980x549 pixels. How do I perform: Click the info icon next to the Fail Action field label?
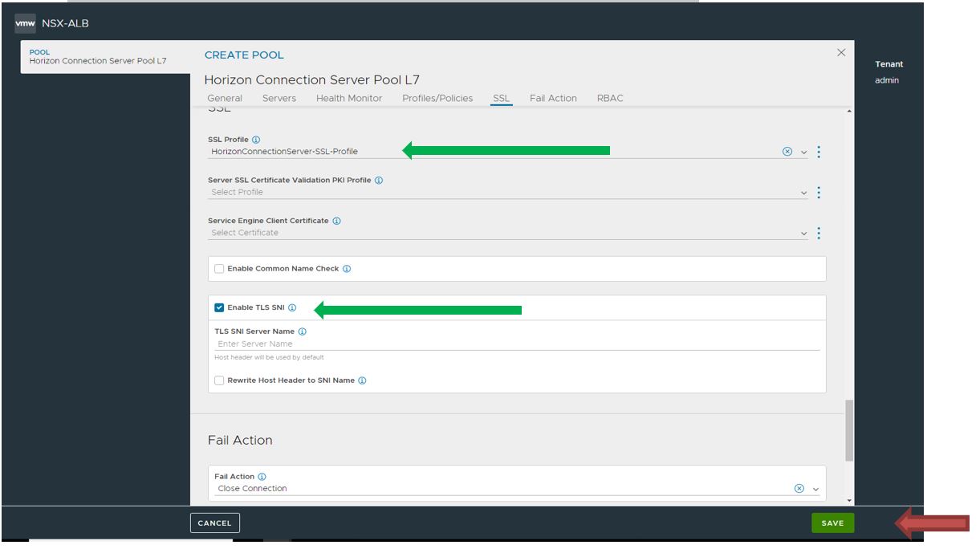point(262,477)
